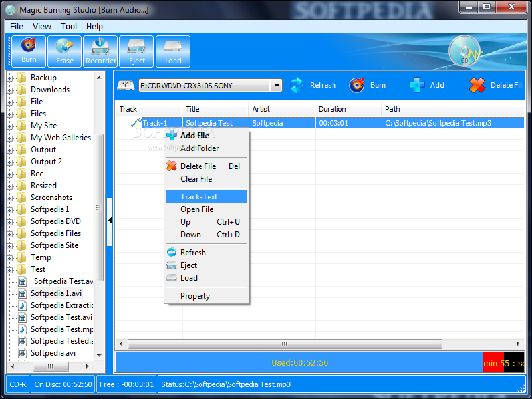This screenshot has width=532, height=399.
Task: Click the Refresh arrows icon beside drive selector
Action: click(x=297, y=85)
